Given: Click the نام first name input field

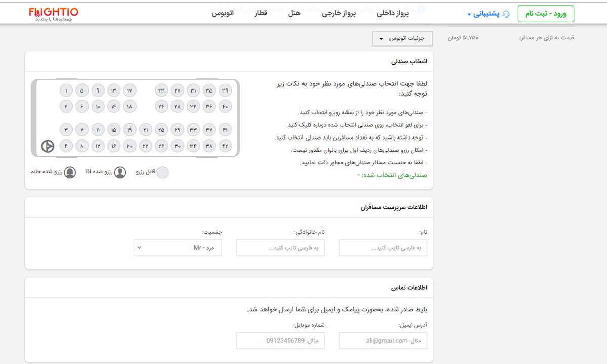Looking at the screenshot, I should 383,248.
